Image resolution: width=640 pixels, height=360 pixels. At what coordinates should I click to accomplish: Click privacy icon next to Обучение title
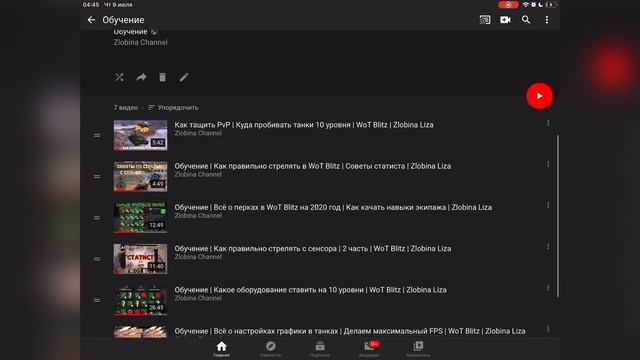pos(154,32)
